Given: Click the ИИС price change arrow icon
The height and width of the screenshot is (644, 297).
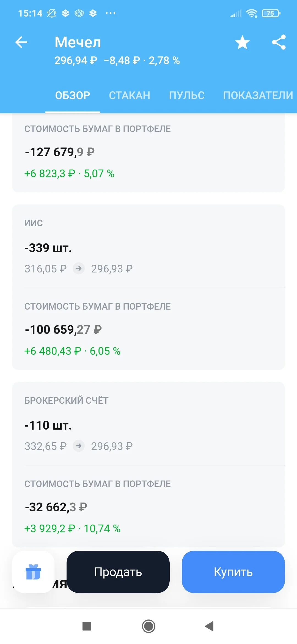Looking at the screenshot, I should (x=79, y=268).
